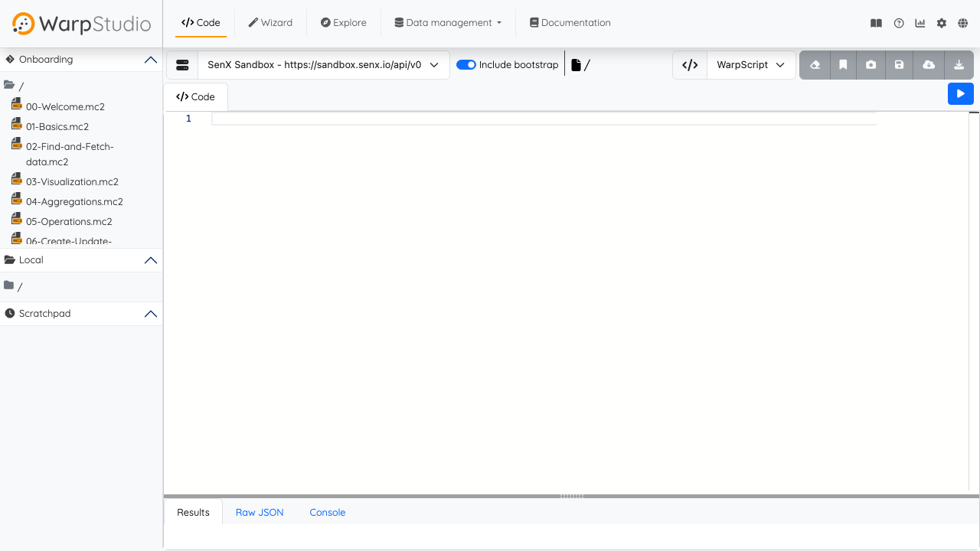Click the Scratchpad clock icon
Viewport: 980px width, 551px height.
tap(10, 314)
